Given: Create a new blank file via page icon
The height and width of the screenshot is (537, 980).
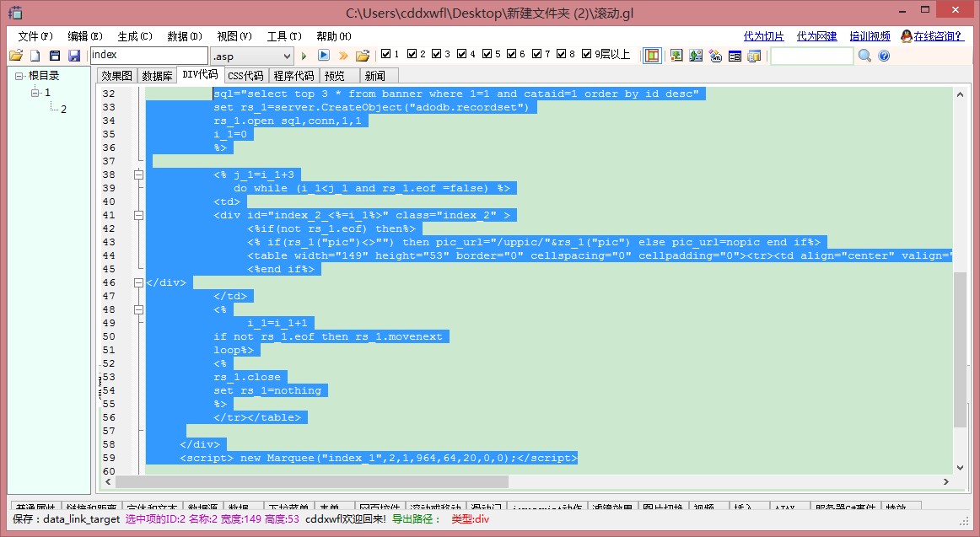Looking at the screenshot, I should (35, 56).
